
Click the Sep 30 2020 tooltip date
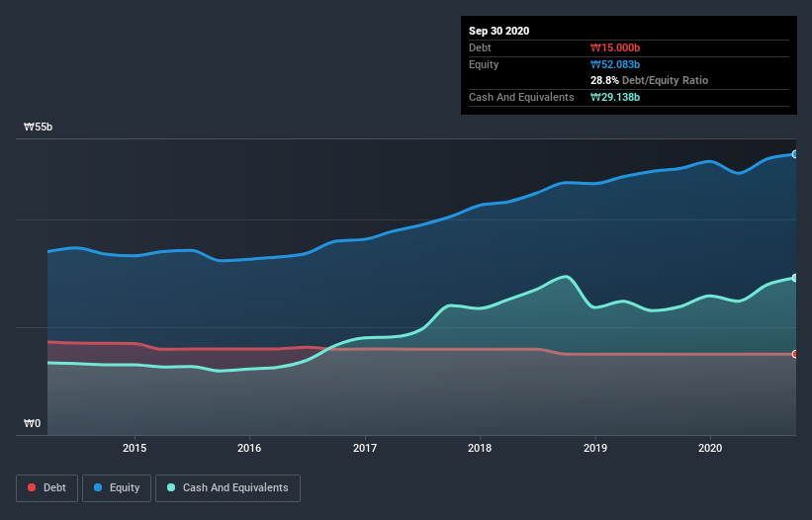pyautogui.click(x=499, y=31)
